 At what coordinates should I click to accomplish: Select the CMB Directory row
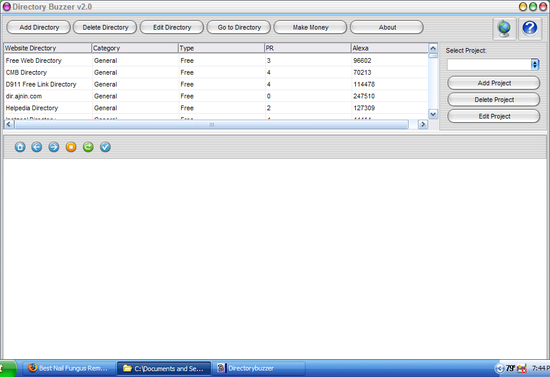point(216,73)
